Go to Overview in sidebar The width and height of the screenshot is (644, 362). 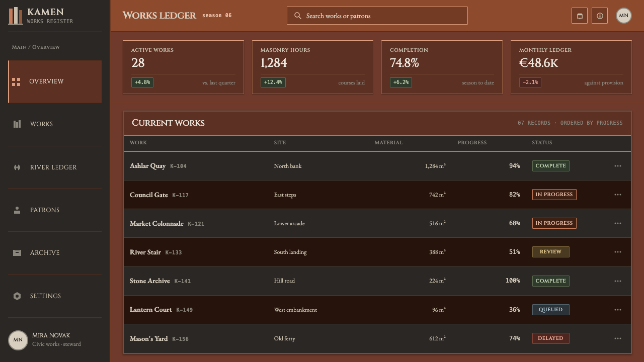55,81
